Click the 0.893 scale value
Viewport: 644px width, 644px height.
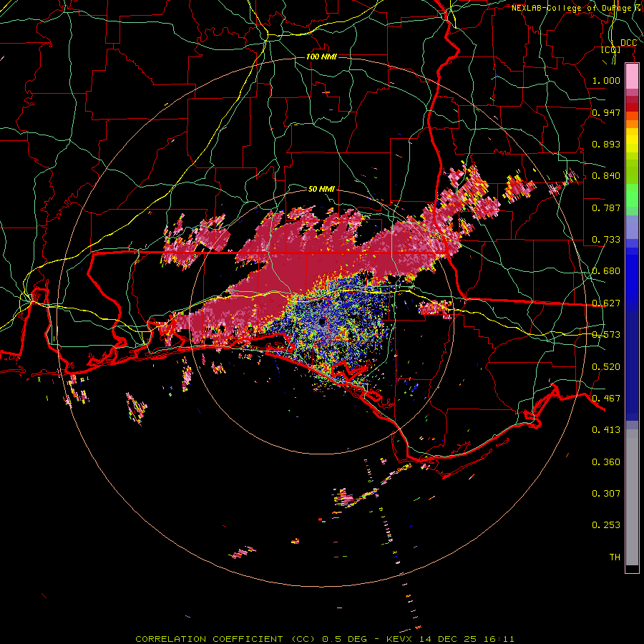tap(606, 144)
